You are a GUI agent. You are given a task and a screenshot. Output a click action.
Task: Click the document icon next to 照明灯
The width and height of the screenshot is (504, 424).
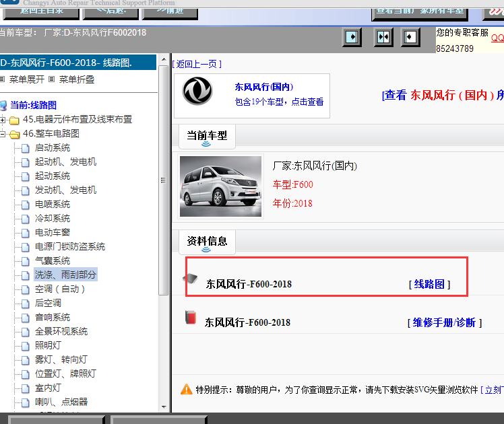tap(26, 346)
